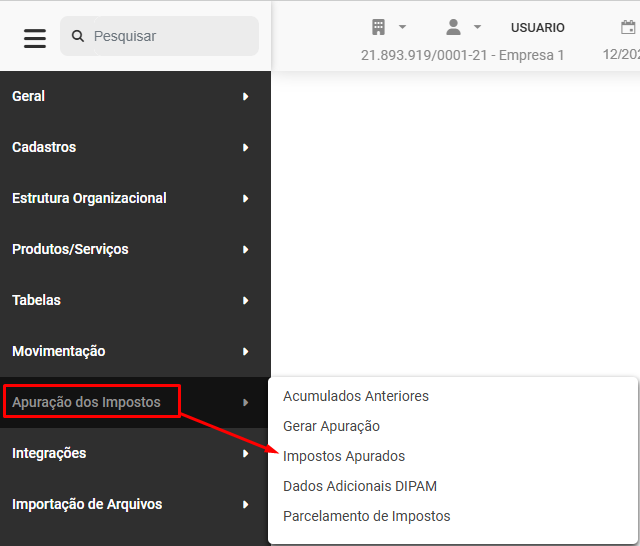Click the search magnifier icon
This screenshot has height=546, width=640.
[x=78, y=36]
